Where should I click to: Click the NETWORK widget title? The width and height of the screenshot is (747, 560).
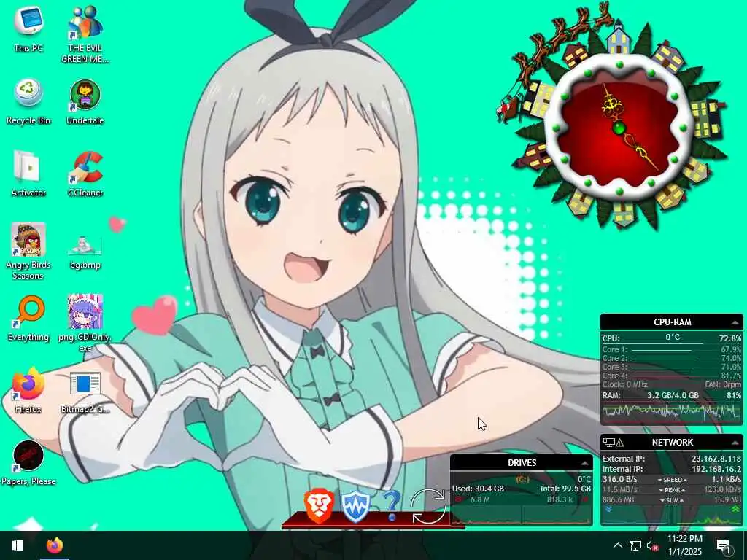pos(672,443)
